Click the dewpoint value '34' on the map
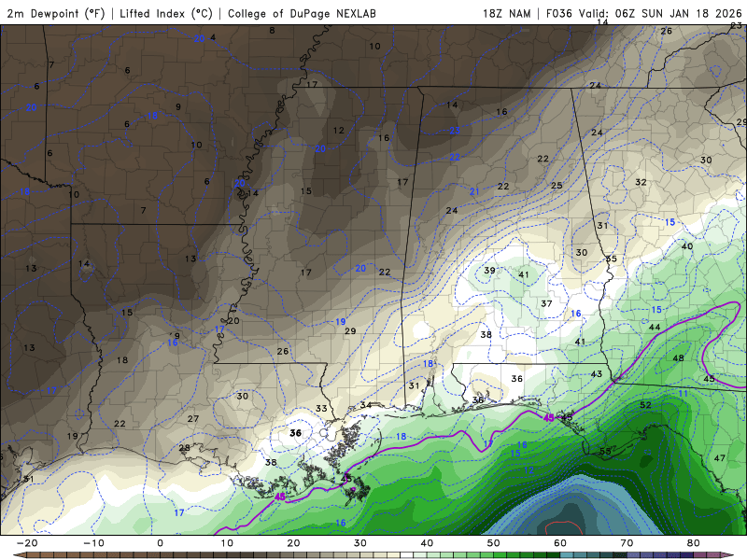 365,405
